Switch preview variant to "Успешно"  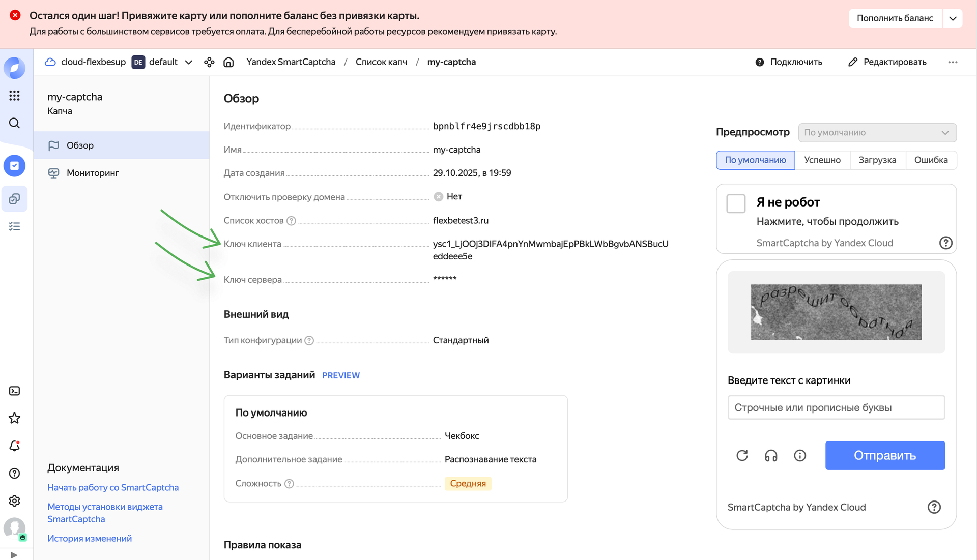[822, 160]
